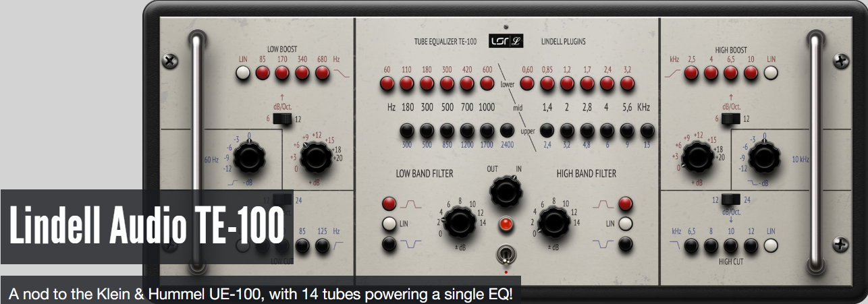
Task: Flip the High Boost 6/12 dB/Oct switch
Action: click(732, 119)
